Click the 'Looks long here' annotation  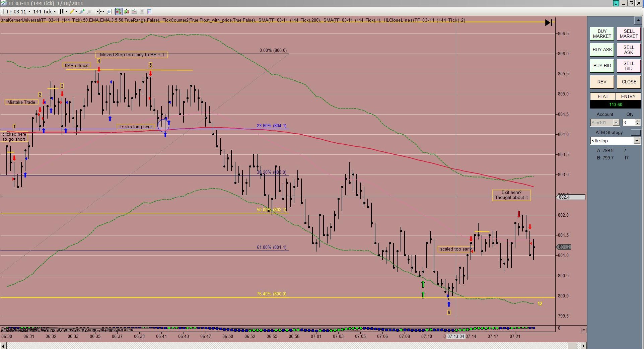click(136, 127)
